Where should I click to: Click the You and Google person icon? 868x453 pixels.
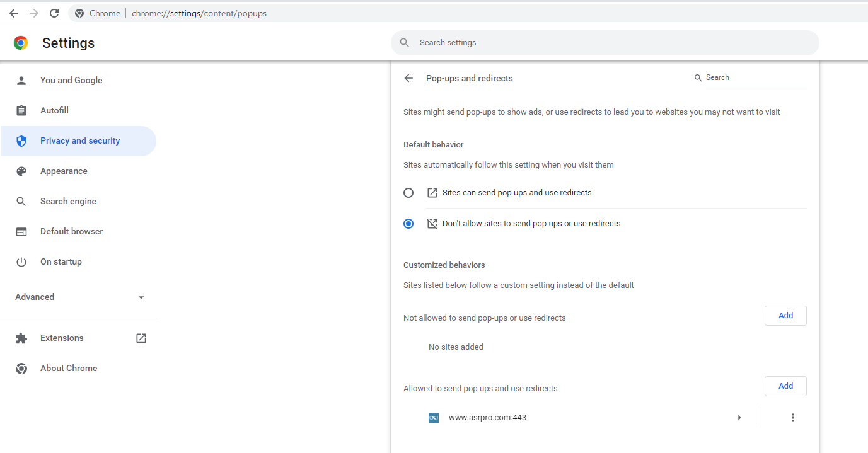(21, 80)
